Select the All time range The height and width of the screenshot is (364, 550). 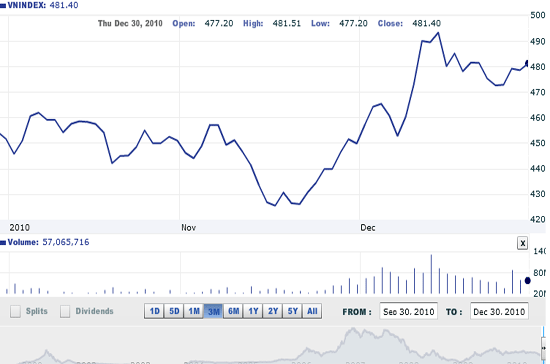[312, 311]
